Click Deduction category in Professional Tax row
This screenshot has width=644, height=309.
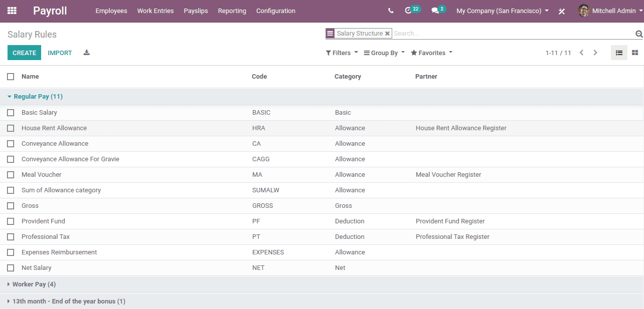click(350, 237)
